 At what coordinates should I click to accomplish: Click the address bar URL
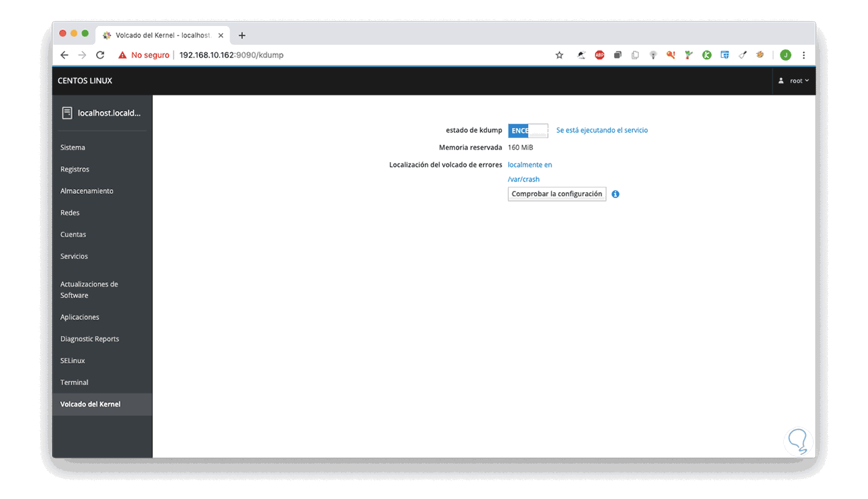pyautogui.click(x=231, y=55)
